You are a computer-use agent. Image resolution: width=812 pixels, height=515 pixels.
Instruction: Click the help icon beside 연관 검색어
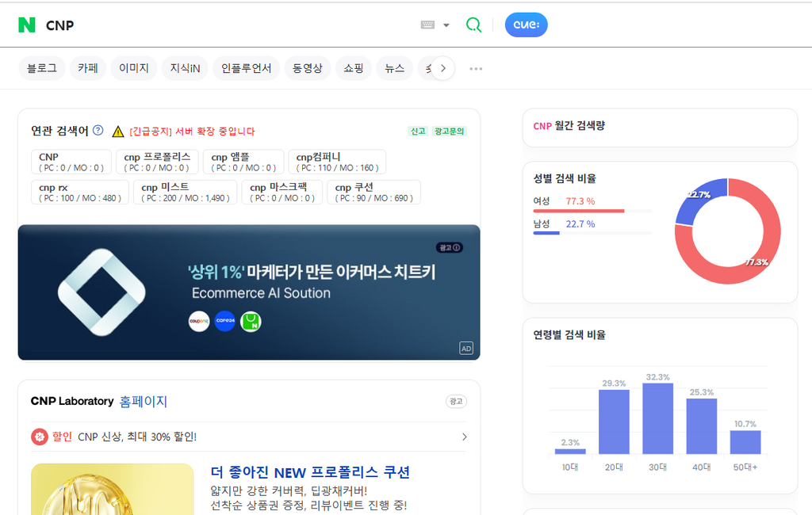(98, 131)
